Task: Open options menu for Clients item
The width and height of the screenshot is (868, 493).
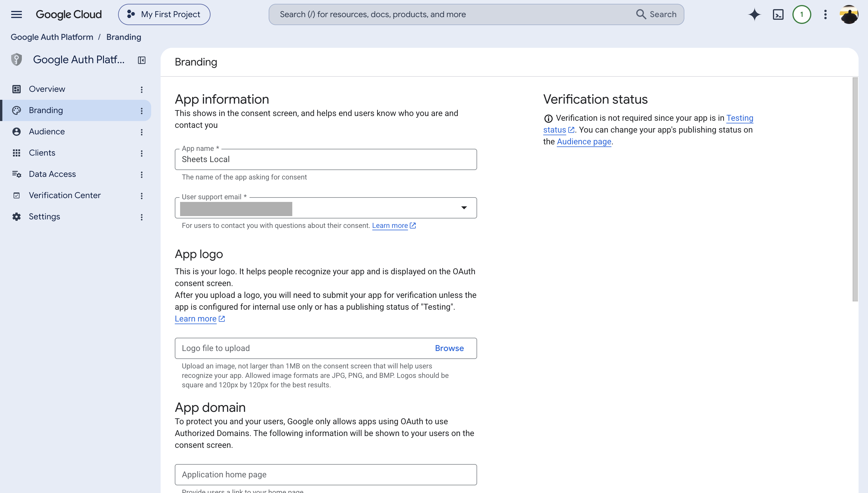Action: 141,154
